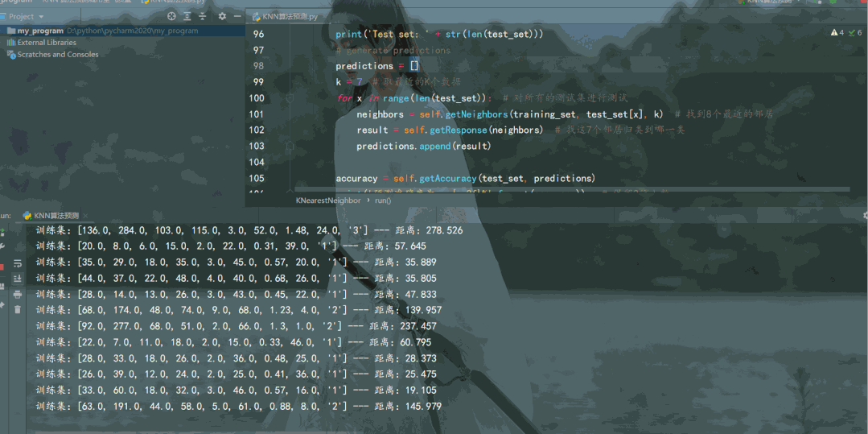Rerun the program with green rerun icon
The width and height of the screenshot is (868, 434).
click(2, 231)
